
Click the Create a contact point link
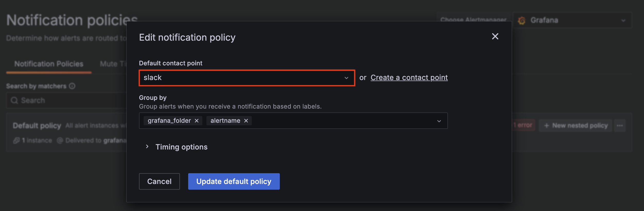click(x=409, y=78)
